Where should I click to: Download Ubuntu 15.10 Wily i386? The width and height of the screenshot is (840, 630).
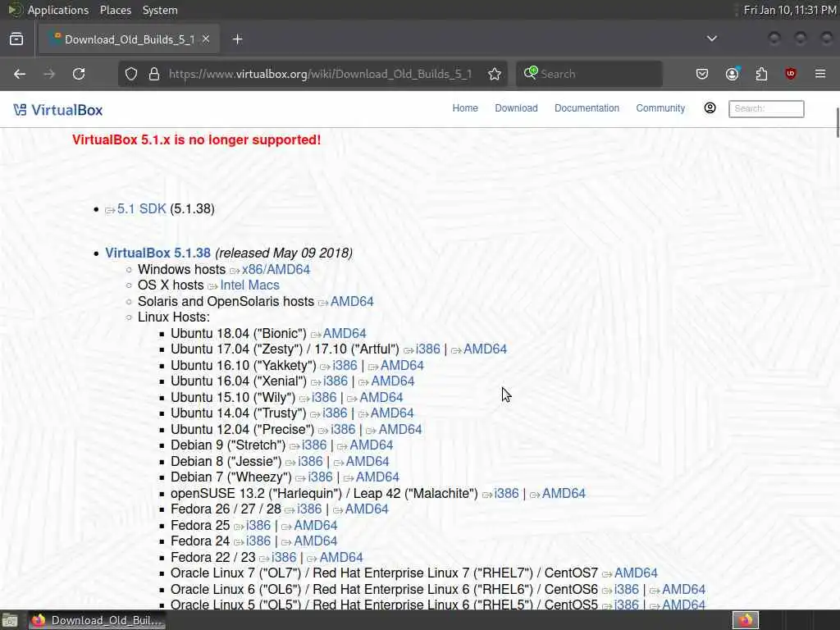click(324, 398)
